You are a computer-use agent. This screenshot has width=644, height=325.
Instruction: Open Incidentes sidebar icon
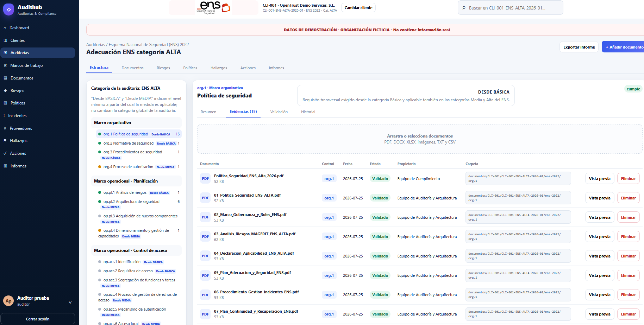coord(4,116)
